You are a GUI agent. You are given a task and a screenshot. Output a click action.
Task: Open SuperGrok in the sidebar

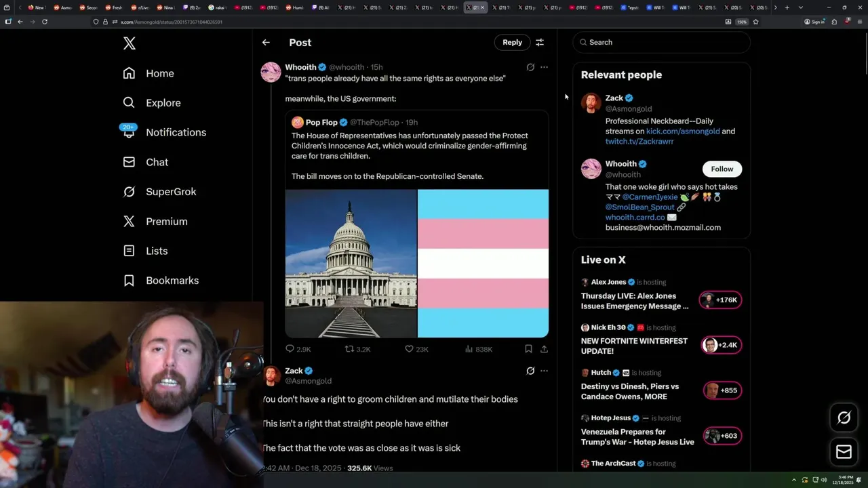[x=159, y=192]
